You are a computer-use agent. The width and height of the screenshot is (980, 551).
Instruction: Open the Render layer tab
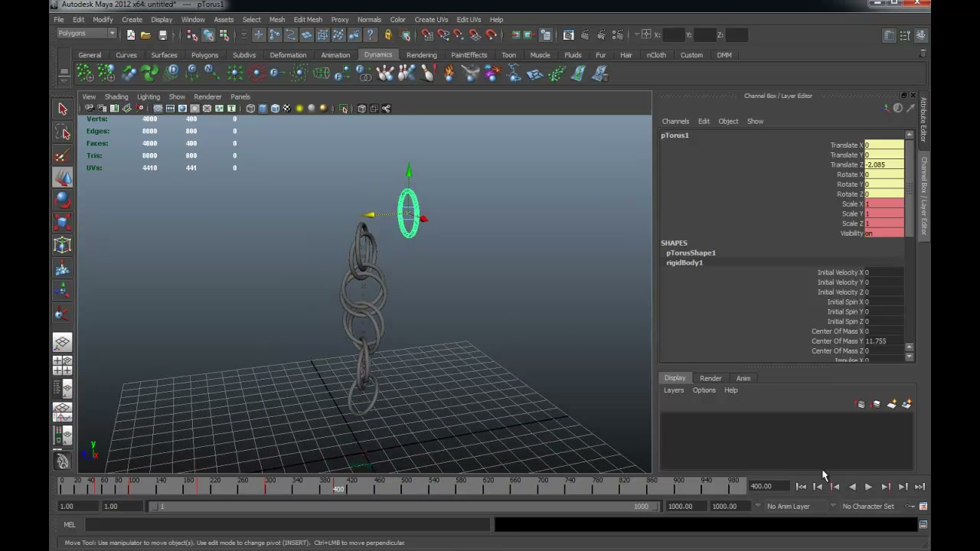tap(710, 378)
